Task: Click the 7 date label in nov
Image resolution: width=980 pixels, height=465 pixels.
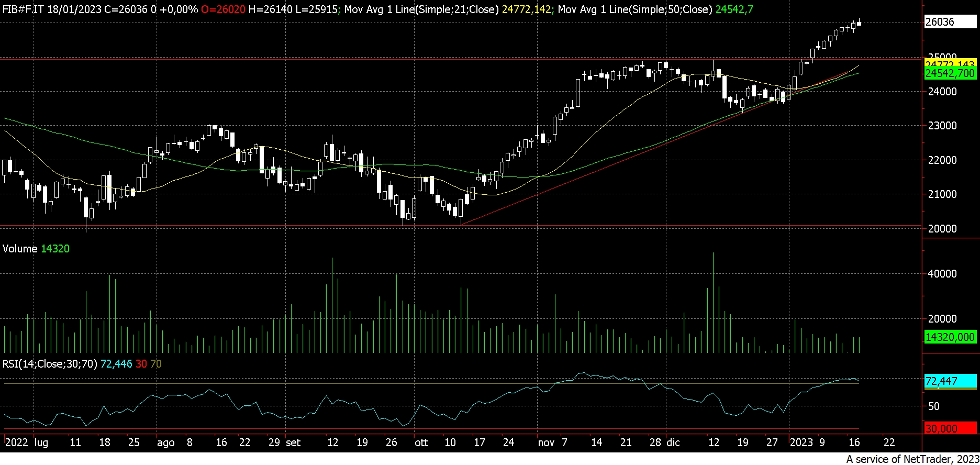Action: coord(564,442)
